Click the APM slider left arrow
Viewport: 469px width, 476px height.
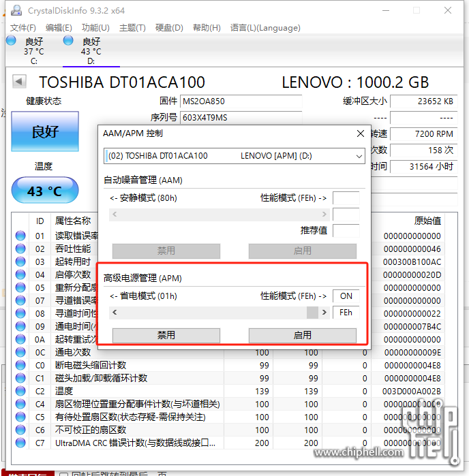pos(115,313)
